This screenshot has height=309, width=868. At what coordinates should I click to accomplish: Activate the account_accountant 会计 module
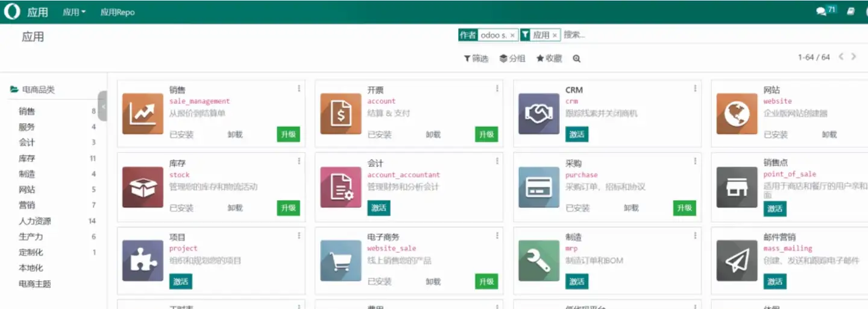(x=379, y=208)
